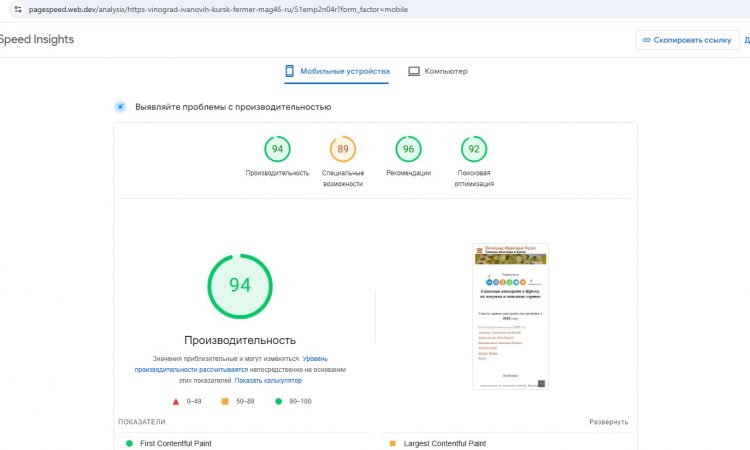The width and height of the screenshot is (750, 450).
Task: Click the Скопировать ссылку button
Action: [x=687, y=40]
